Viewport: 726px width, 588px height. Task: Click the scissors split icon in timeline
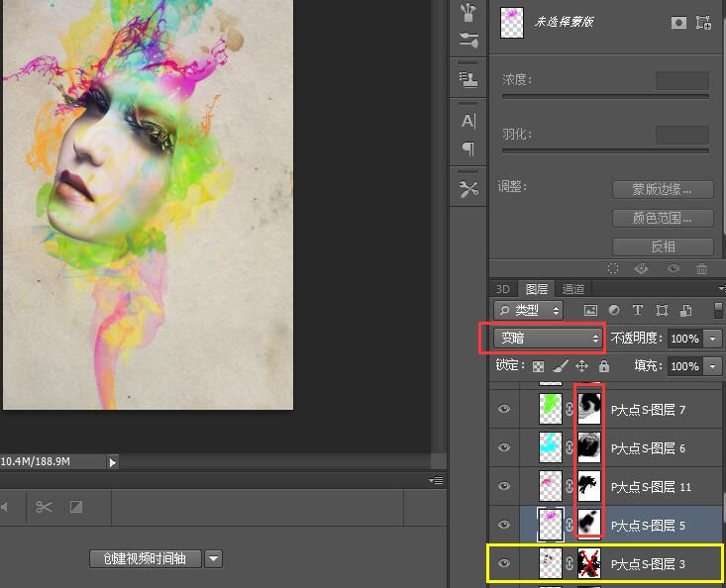(x=44, y=507)
